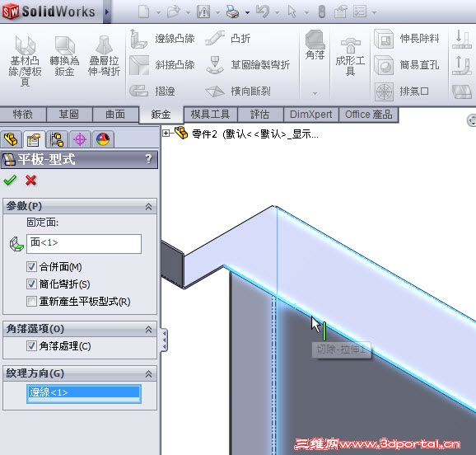The width and height of the screenshot is (476, 455).
Task: Select the Jog (凸折) tool
Action: tap(227, 39)
